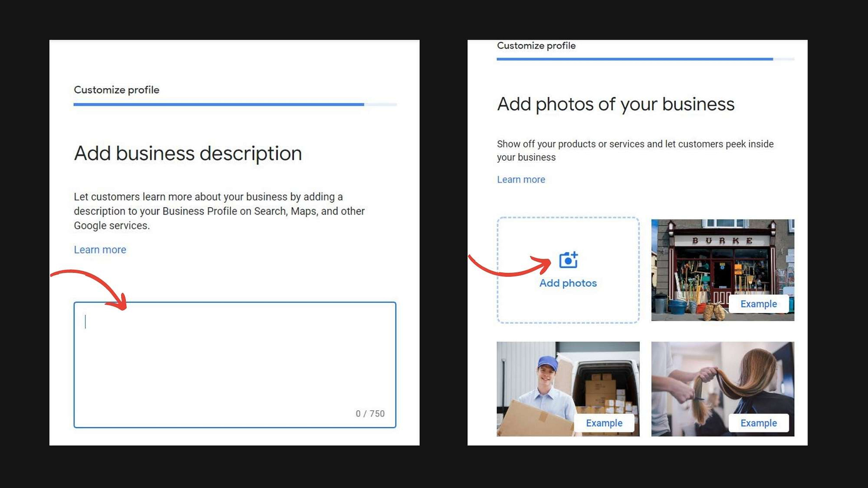The image size is (868, 488).
Task: Select the delivery man example photo
Action: point(568,389)
